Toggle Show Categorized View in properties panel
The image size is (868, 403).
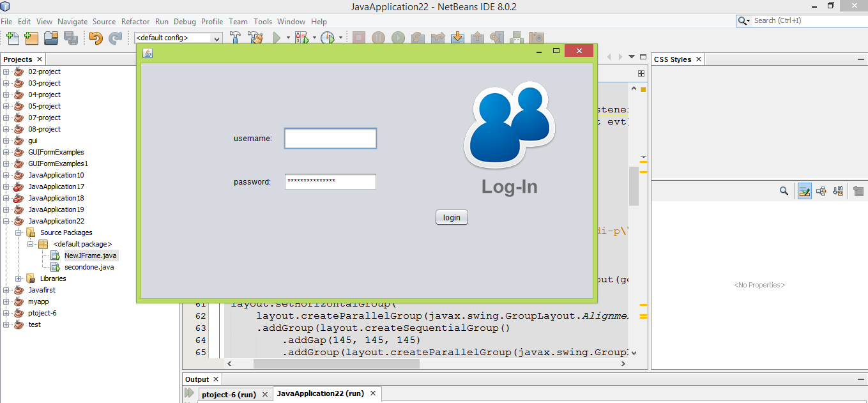[804, 191]
